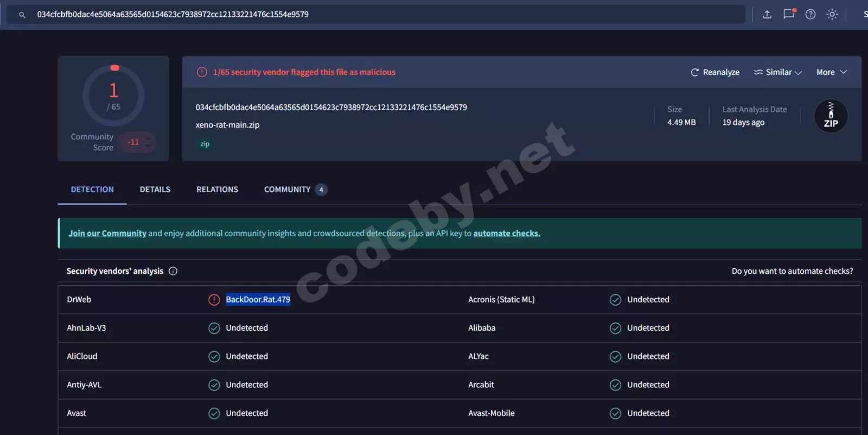The width and height of the screenshot is (868, 435).
Task: Click the Arcabit undetected checkmark icon
Action: (x=615, y=385)
